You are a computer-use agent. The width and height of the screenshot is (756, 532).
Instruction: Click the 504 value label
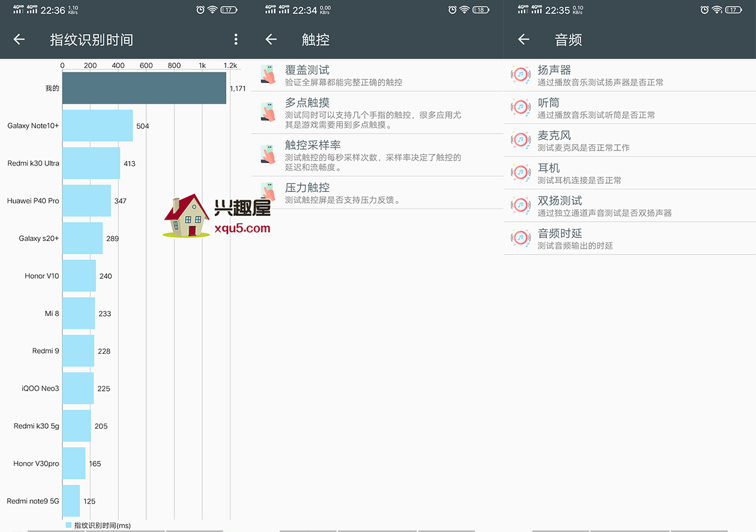(x=142, y=127)
